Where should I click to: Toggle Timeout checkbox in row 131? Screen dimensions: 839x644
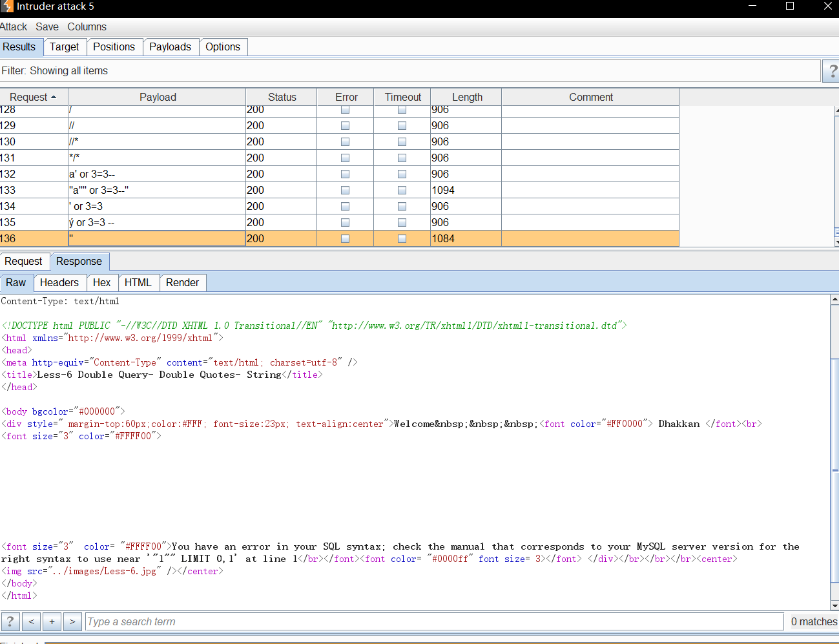click(402, 158)
